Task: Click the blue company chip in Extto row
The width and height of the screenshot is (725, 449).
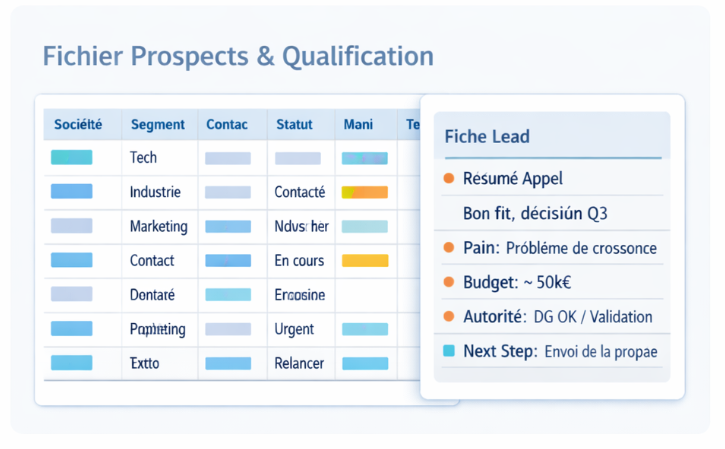Action: coord(71,363)
